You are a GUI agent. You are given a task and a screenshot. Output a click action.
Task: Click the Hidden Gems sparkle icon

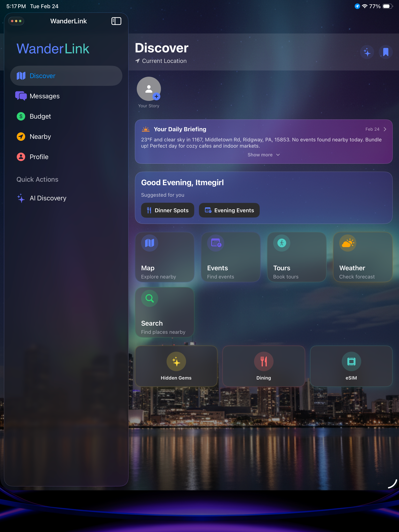(x=176, y=361)
